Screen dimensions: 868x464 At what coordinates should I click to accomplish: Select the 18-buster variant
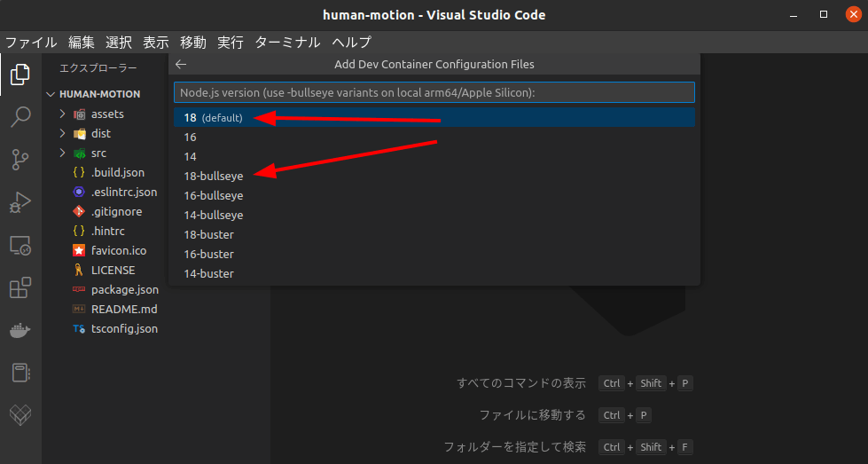click(x=434, y=235)
